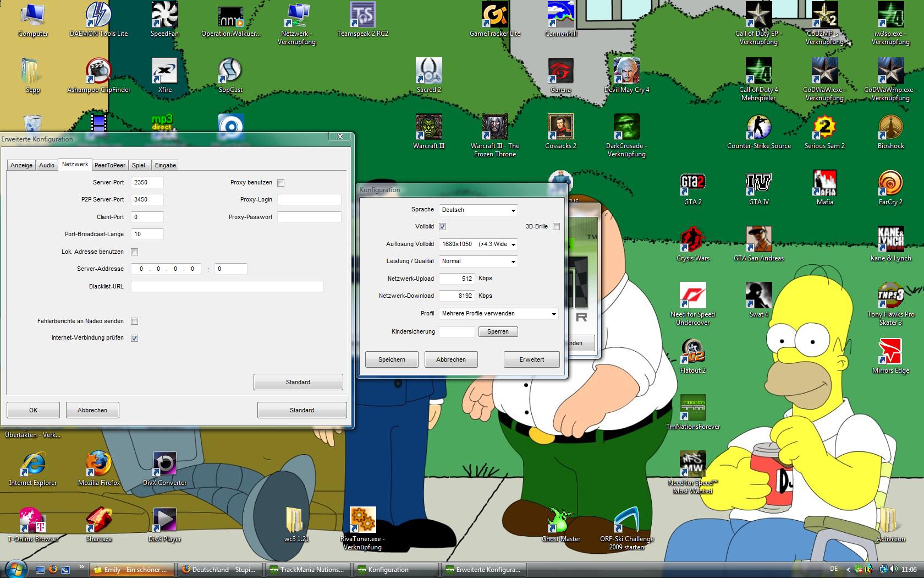
Task: Click Speichern button in Konfiguration
Action: coord(392,359)
